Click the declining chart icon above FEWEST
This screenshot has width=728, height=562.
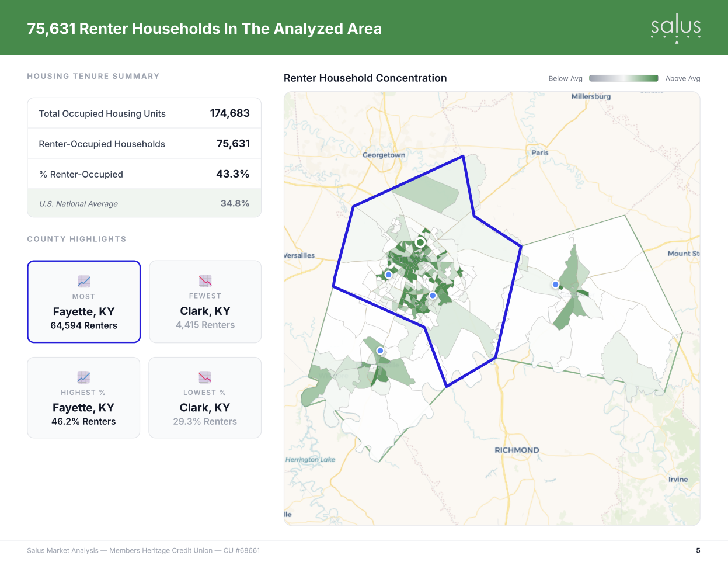point(205,281)
